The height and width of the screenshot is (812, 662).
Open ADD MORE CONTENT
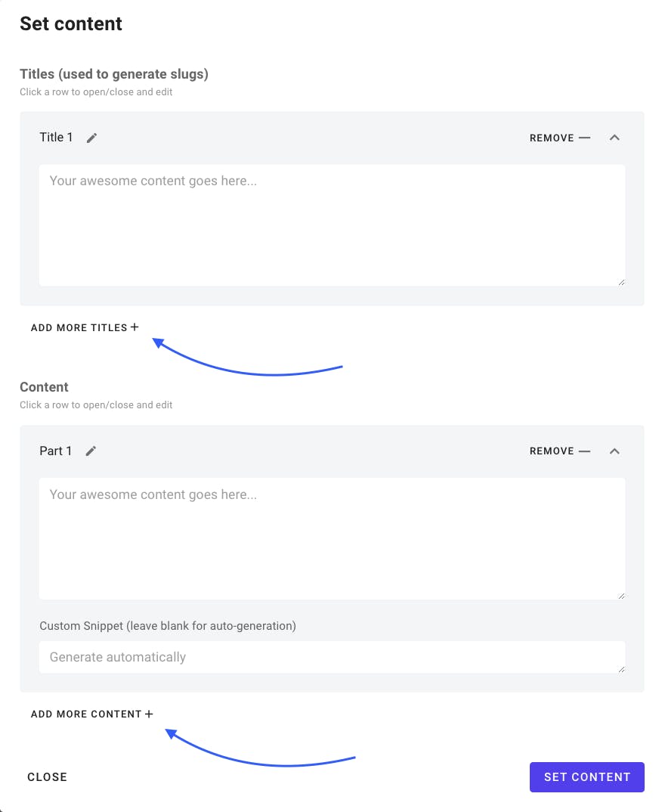coord(86,713)
